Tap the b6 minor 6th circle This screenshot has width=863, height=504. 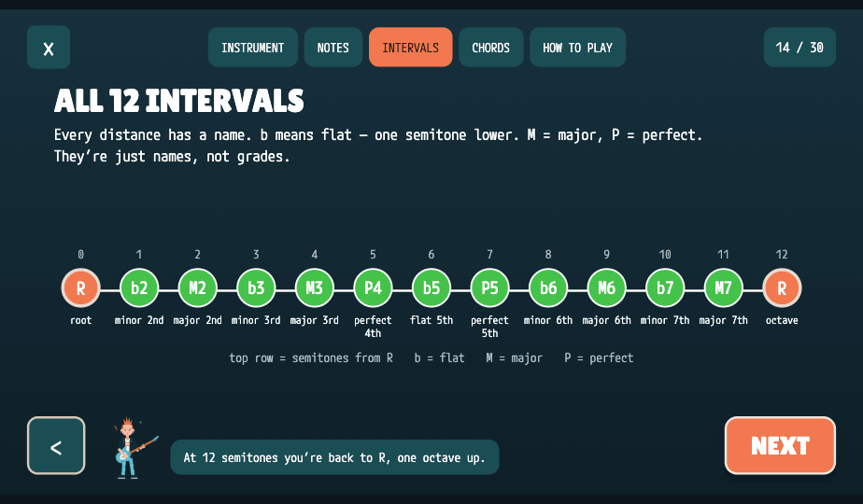(x=548, y=287)
